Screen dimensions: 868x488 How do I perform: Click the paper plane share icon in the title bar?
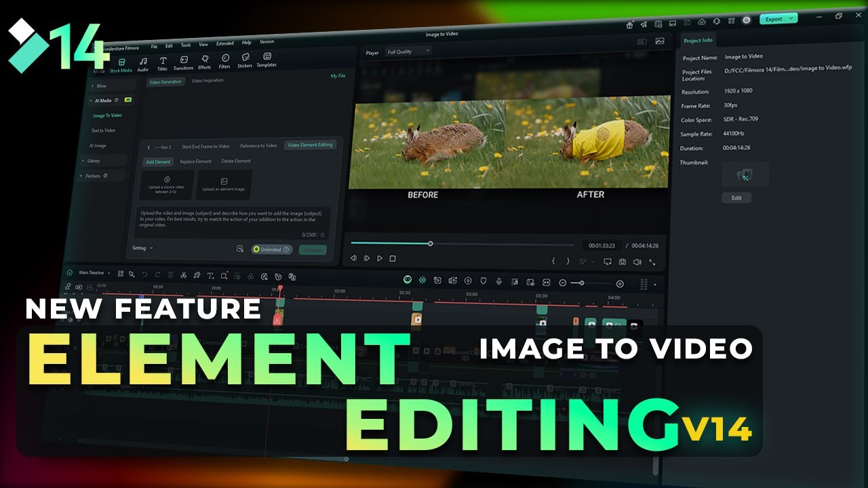643,24
